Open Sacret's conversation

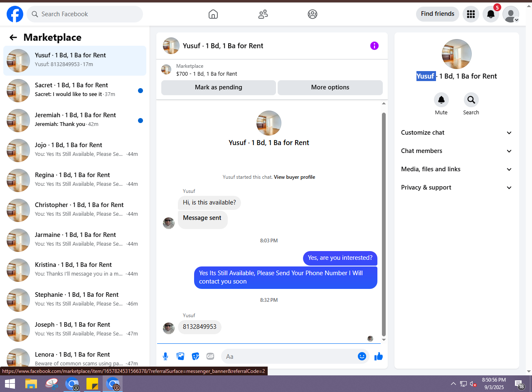click(75, 91)
